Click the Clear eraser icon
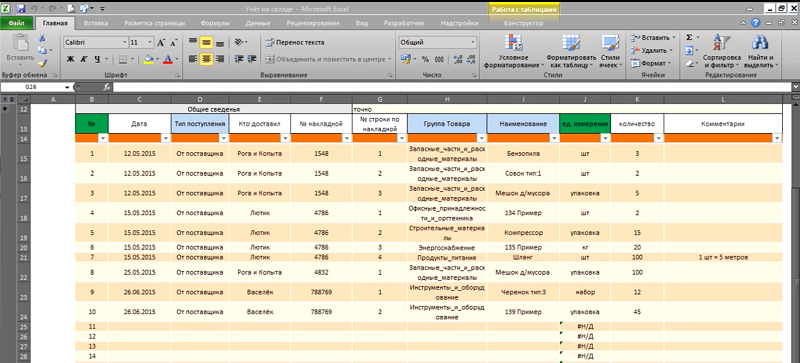This screenshot has width=800, height=363. point(689,64)
